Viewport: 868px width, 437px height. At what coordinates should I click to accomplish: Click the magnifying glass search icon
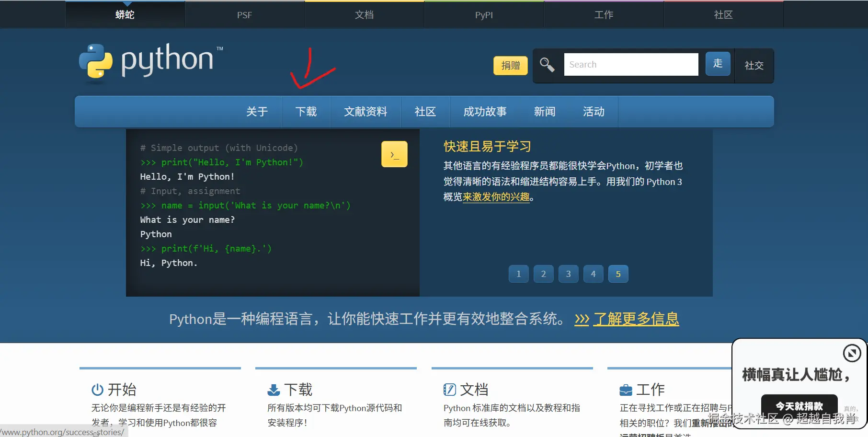point(547,65)
